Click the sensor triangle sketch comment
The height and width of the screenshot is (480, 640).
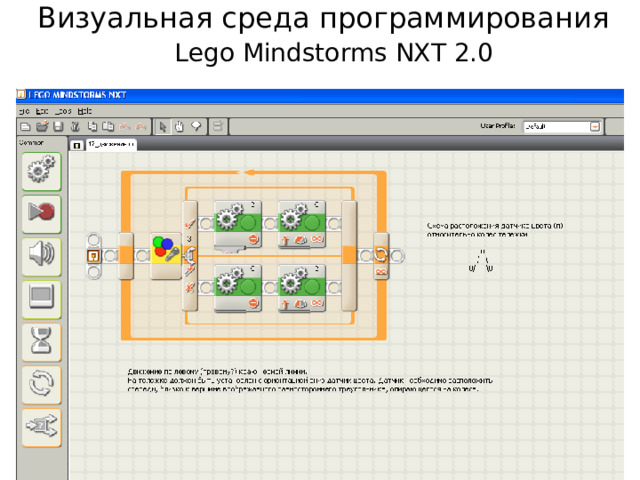[481, 261]
